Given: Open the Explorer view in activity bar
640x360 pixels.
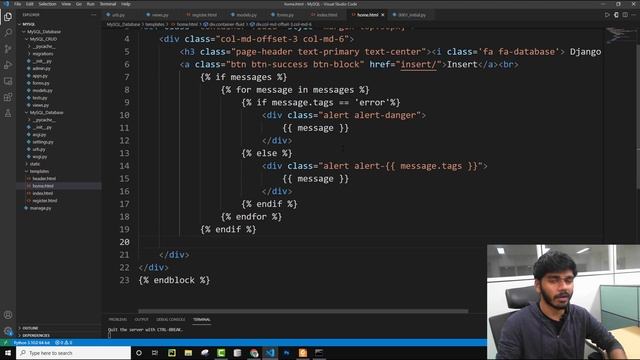Looking at the screenshot, I should 8,17.
